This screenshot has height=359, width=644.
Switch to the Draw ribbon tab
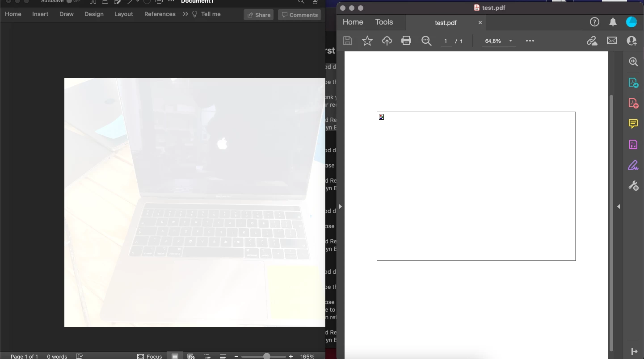tap(67, 14)
